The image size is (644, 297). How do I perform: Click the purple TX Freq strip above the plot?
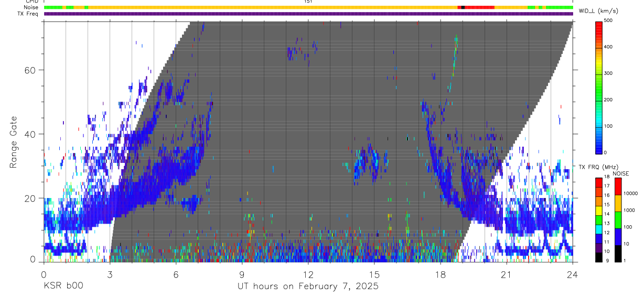click(308, 14)
